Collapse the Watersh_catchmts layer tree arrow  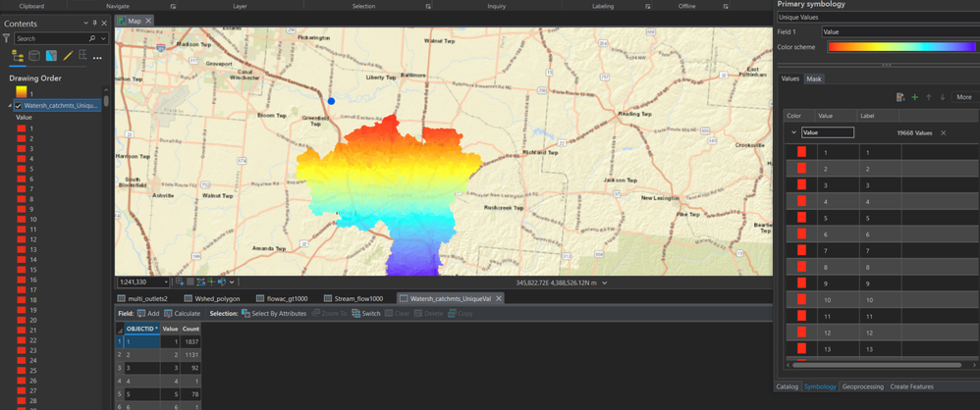(x=10, y=105)
